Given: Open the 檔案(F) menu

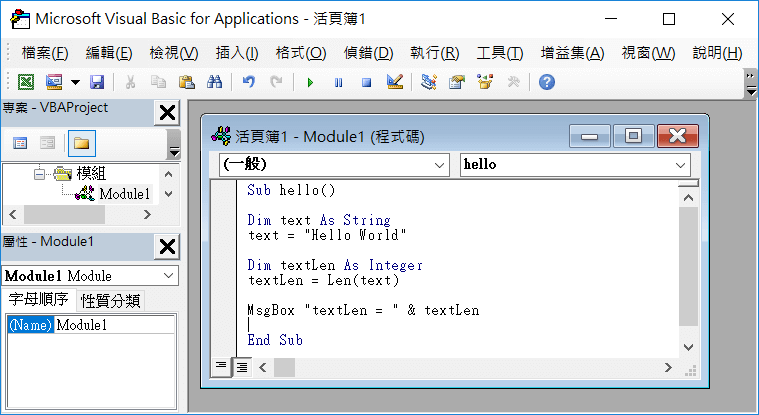Looking at the screenshot, I should click(45, 53).
